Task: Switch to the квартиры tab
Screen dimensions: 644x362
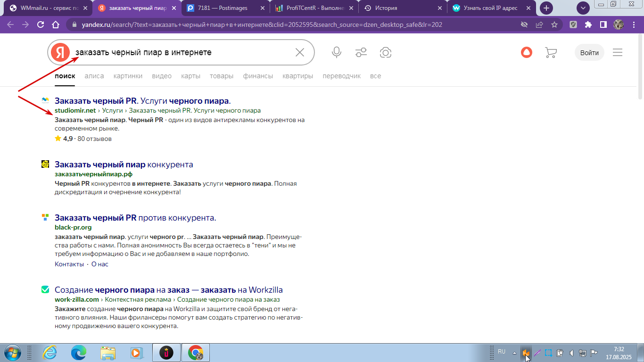Action: 297,76
